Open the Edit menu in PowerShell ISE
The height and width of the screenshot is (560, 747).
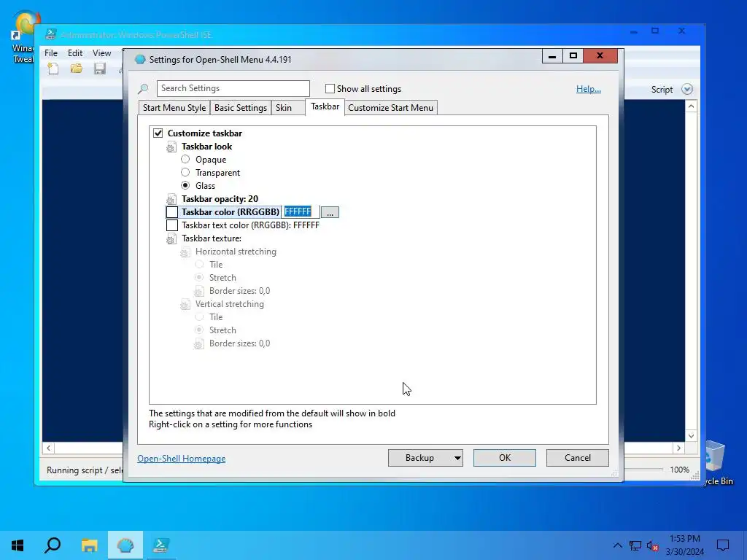click(75, 53)
